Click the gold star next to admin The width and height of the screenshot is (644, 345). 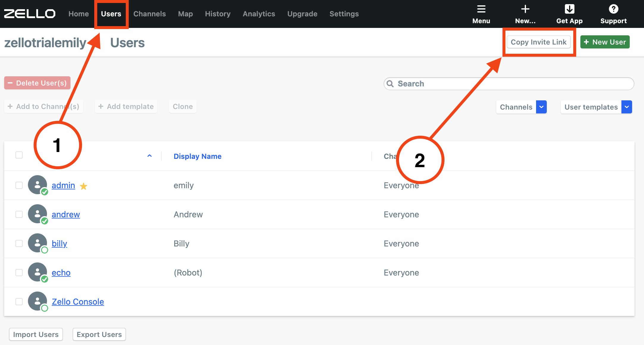(x=84, y=186)
